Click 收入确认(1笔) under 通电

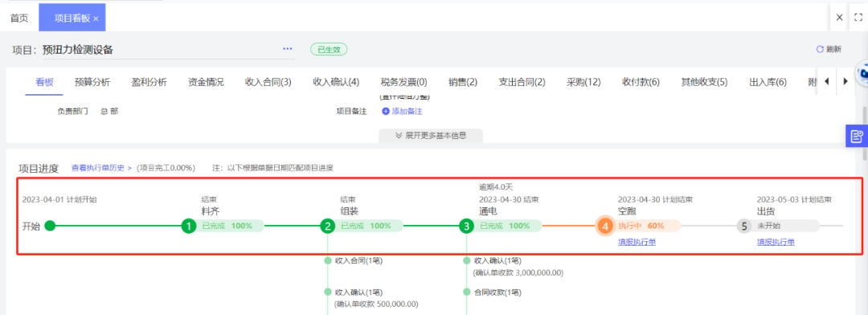tap(497, 260)
